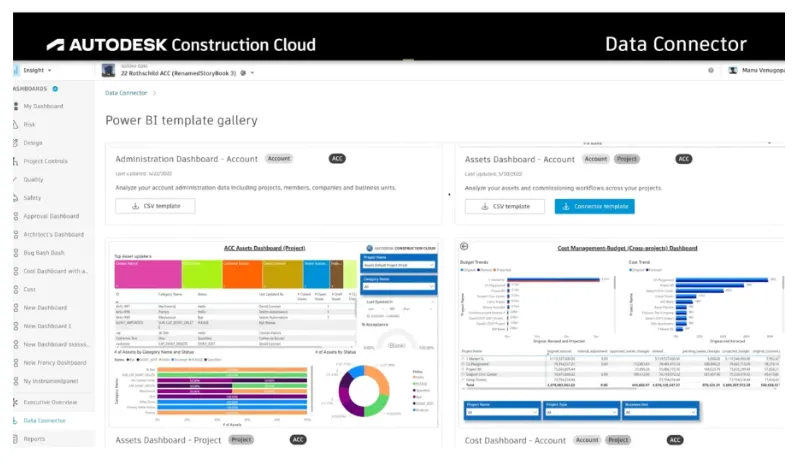Open Reports in the sidebar
This screenshot has height=475, width=794.
coord(34,439)
